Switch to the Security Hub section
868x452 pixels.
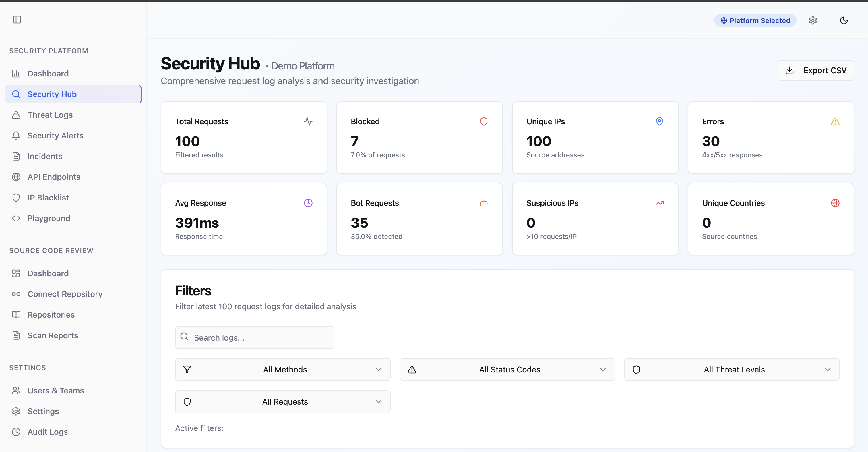(x=52, y=94)
